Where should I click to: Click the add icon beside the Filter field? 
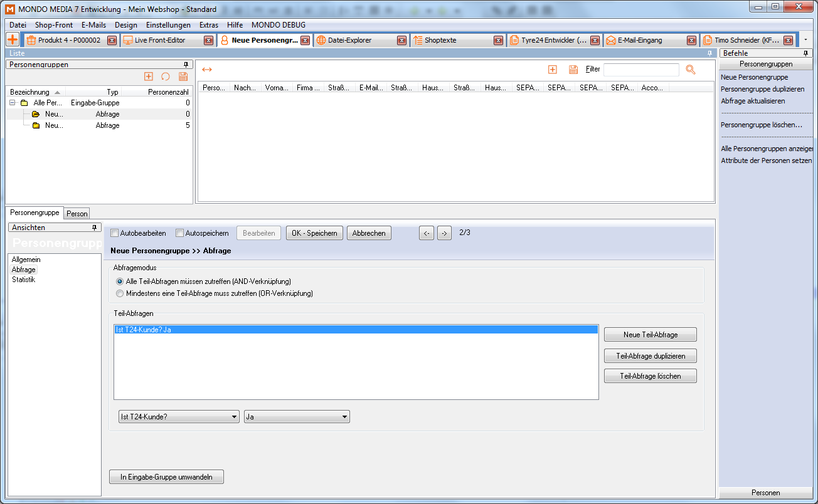(553, 70)
